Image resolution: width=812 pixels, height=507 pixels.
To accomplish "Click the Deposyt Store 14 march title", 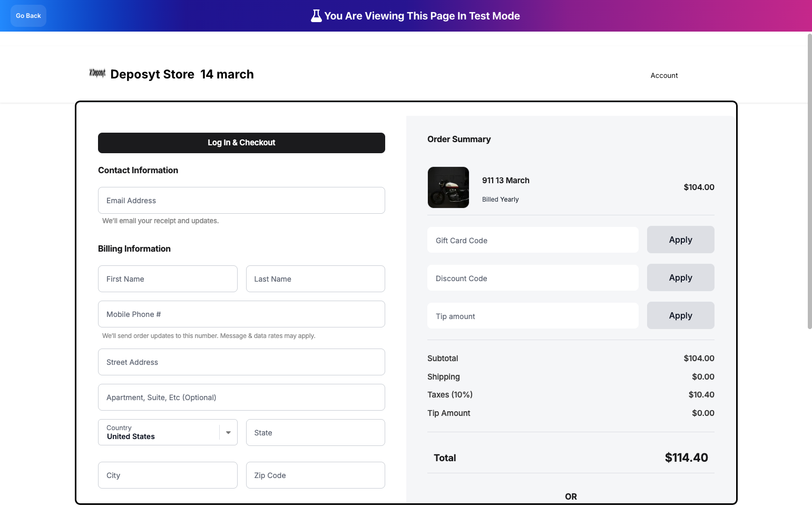I will tap(182, 74).
